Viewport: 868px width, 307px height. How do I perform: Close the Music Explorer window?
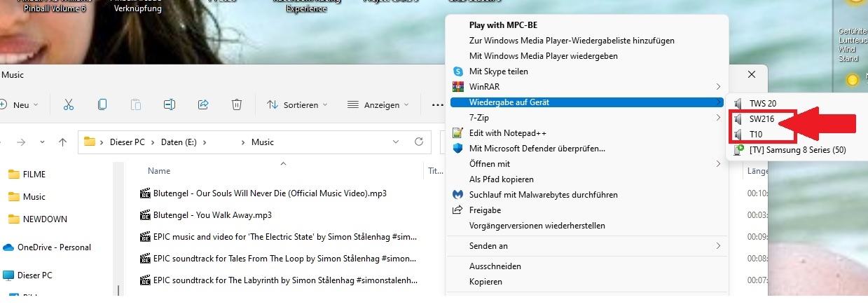[752, 74]
